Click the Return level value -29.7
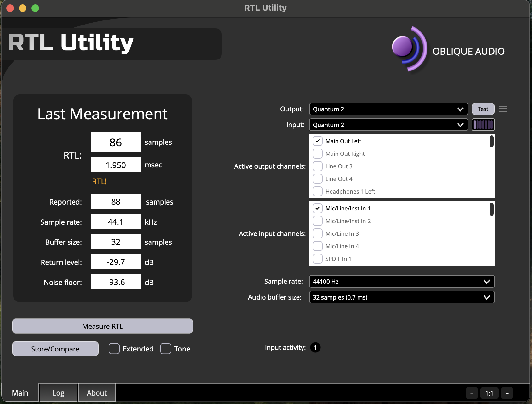The height and width of the screenshot is (404, 532). click(116, 262)
